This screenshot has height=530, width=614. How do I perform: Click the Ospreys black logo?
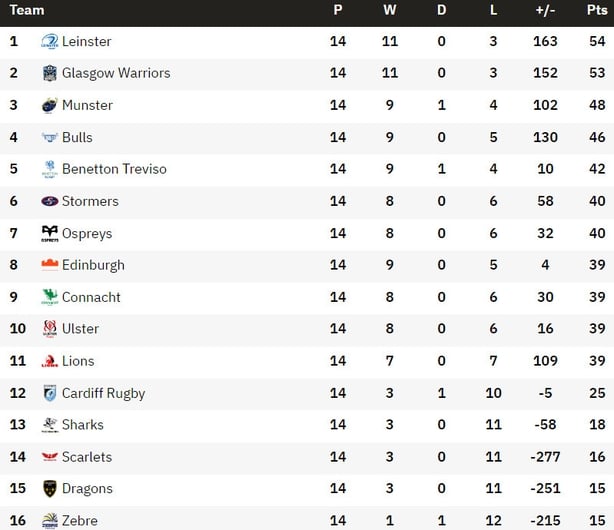click(49, 233)
